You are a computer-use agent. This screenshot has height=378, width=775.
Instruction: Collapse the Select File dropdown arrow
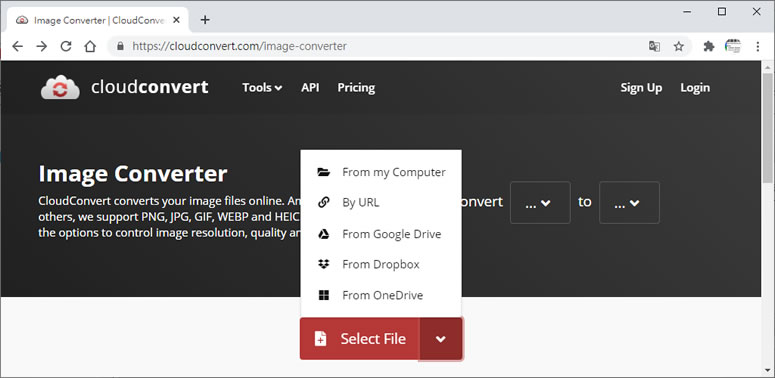click(x=441, y=339)
